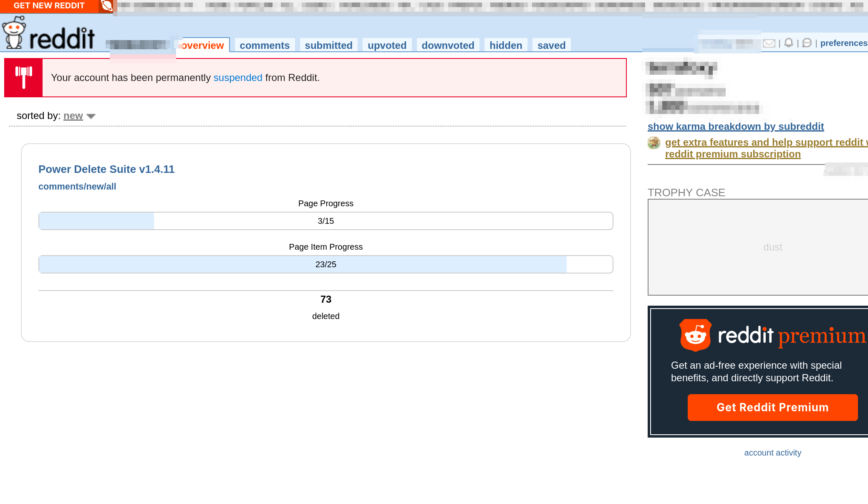Click the Get Reddit Premium button
The height and width of the screenshot is (504, 868).
772,407
